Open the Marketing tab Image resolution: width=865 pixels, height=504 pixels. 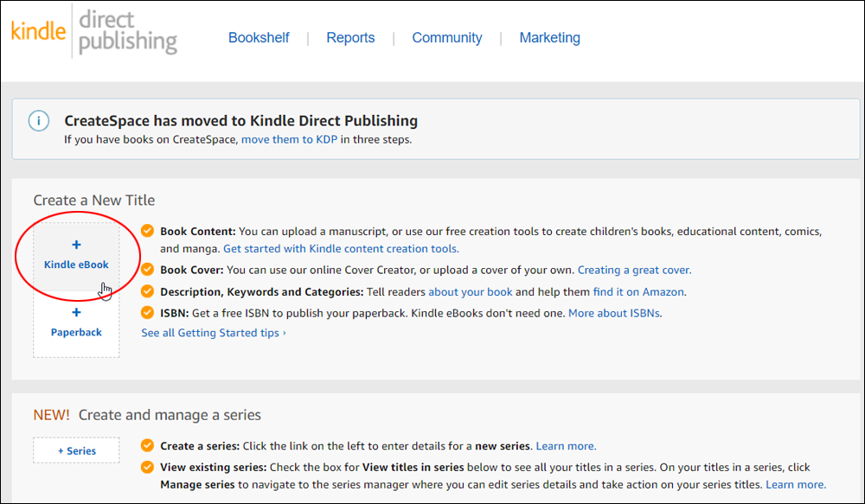[549, 37]
